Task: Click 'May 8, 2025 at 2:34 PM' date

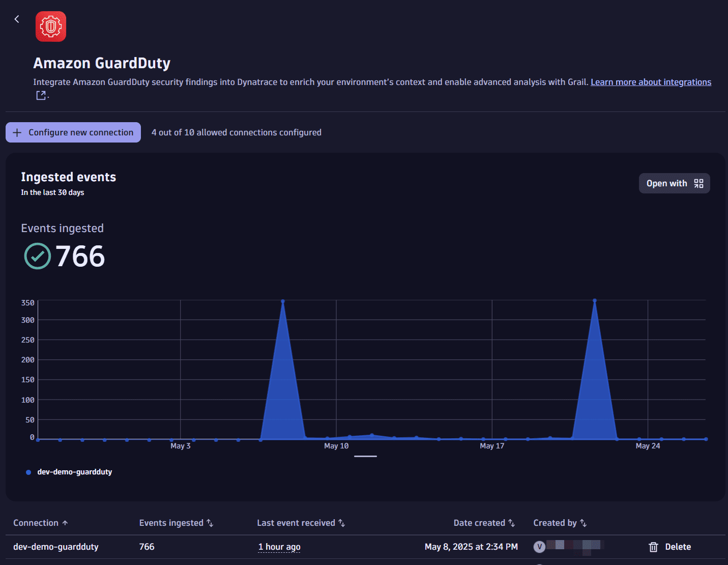Action: [471, 547]
